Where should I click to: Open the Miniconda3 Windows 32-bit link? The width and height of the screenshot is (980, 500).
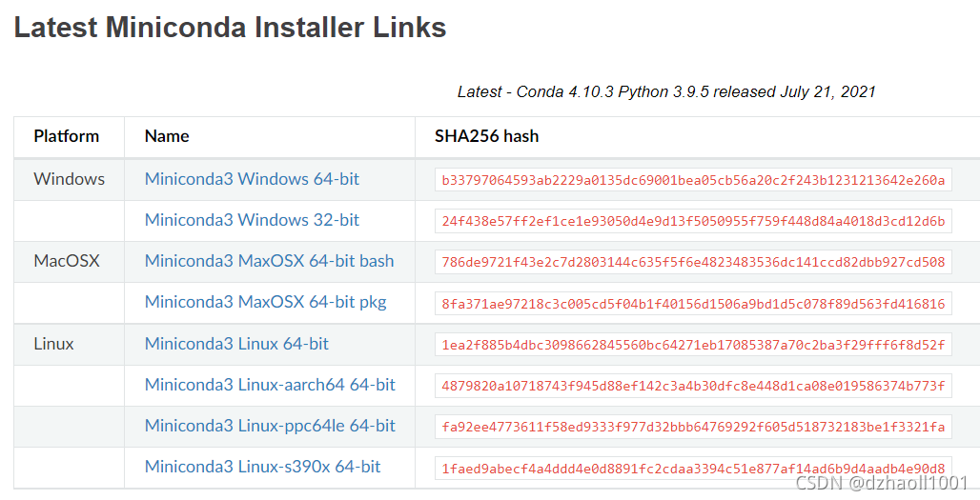click(x=252, y=220)
